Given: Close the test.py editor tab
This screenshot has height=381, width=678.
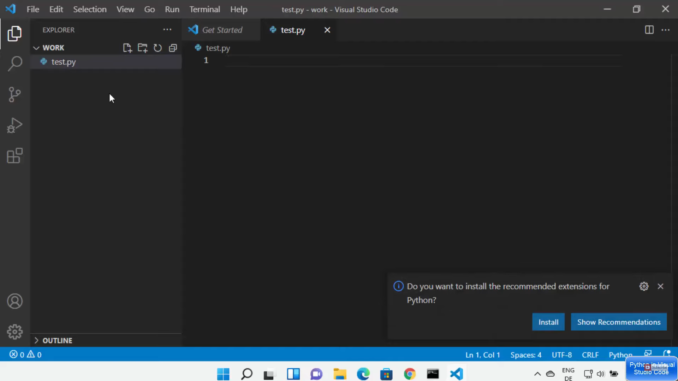Looking at the screenshot, I should [327, 30].
